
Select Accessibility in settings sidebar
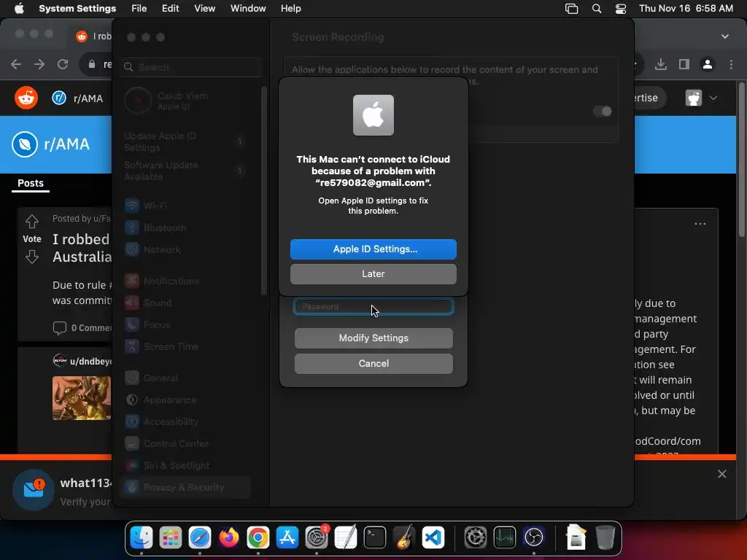click(x=185, y=422)
